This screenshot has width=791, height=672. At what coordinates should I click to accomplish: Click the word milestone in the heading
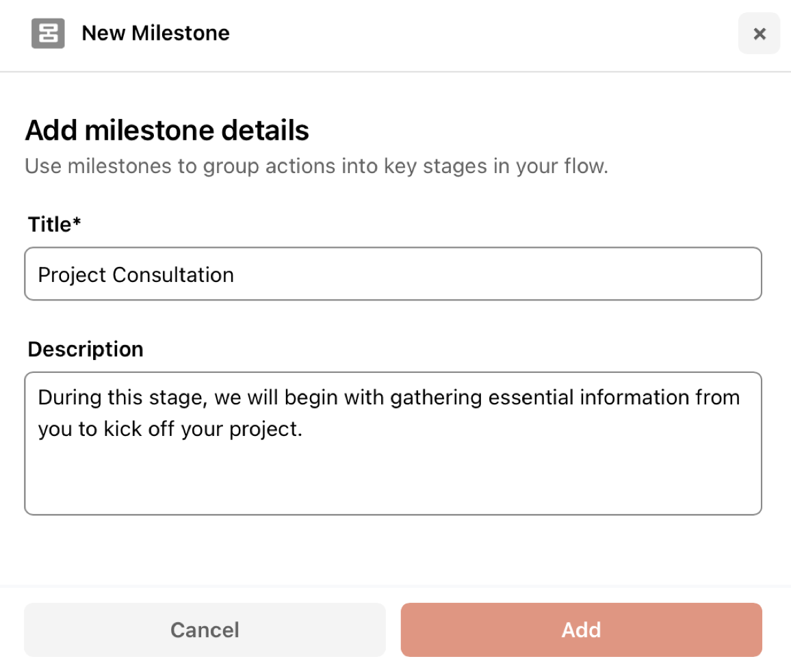tap(149, 130)
